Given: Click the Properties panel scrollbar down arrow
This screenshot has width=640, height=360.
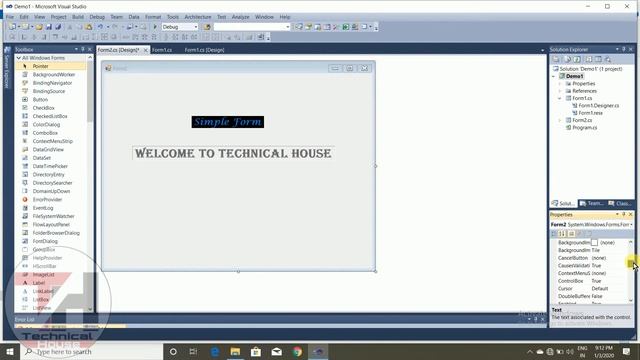Looking at the screenshot, I should pyautogui.click(x=631, y=300).
